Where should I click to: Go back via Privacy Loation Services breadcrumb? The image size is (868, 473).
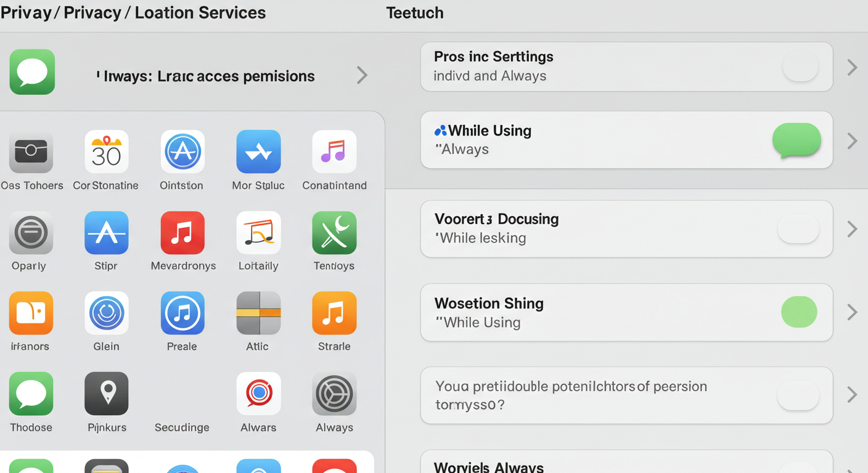(x=133, y=13)
